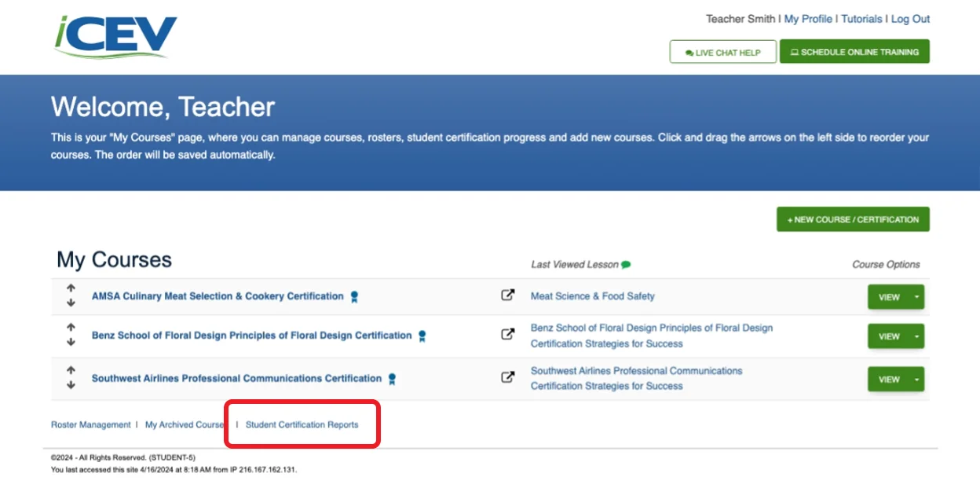Click View button for Benz School course
Image resolution: width=980 pixels, height=499 pixels.
coord(889,336)
